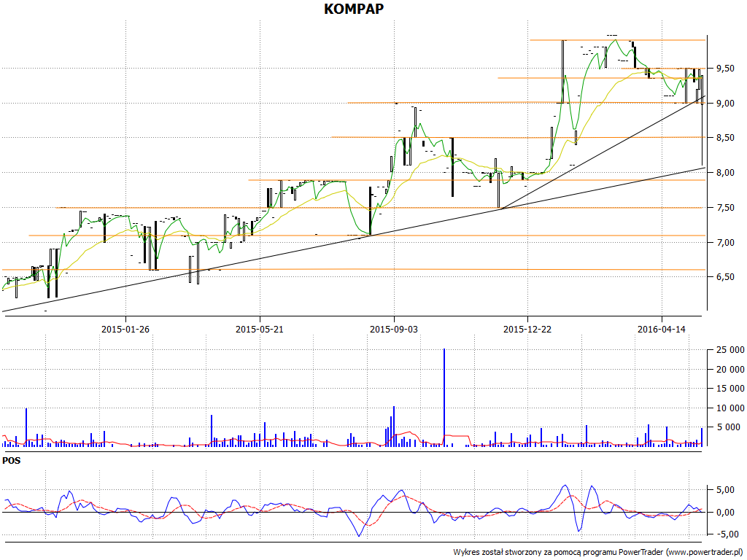Click the 10 000 volume axis label
The image size is (747, 560).
[x=729, y=408]
